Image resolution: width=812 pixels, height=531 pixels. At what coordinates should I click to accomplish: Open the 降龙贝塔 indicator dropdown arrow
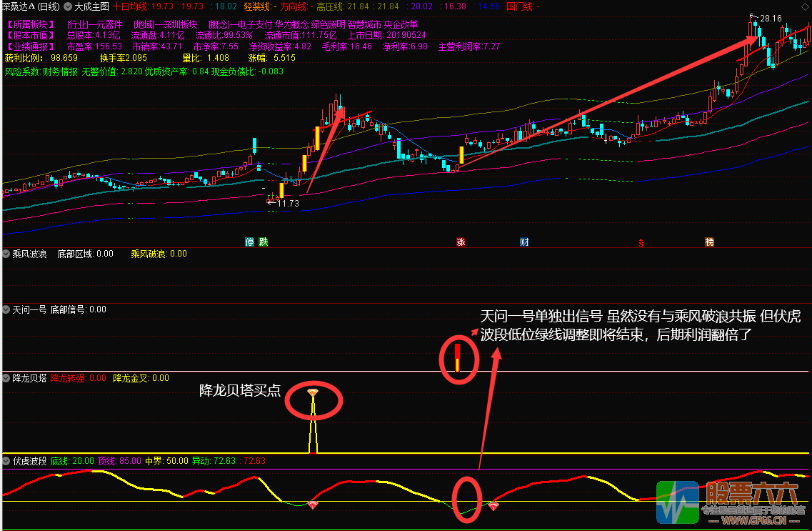pyautogui.click(x=6, y=378)
